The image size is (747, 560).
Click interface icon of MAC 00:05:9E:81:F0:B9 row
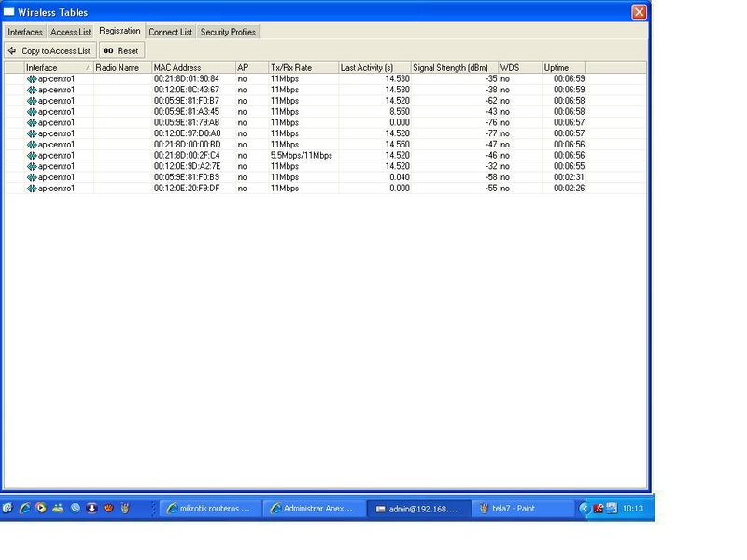[x=32, y=177]
